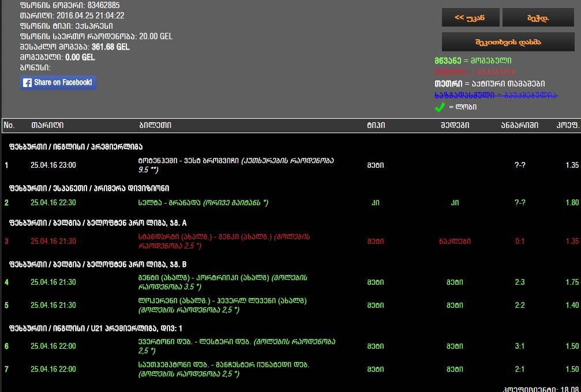Click the 'კოეფ.' odds column header

coord(568,125)
